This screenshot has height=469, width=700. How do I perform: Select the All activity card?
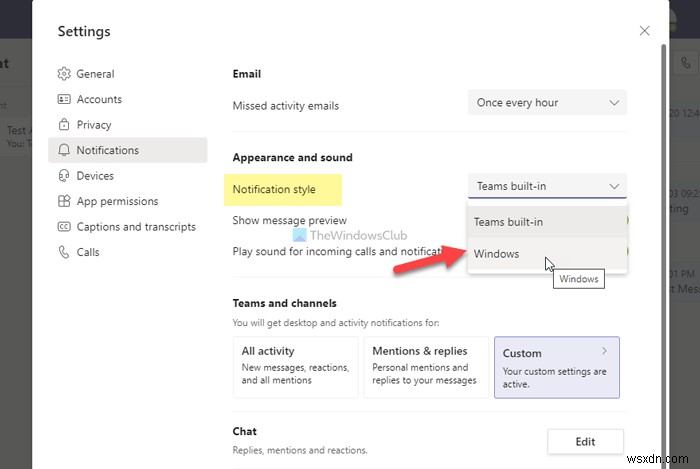point(296,367)
